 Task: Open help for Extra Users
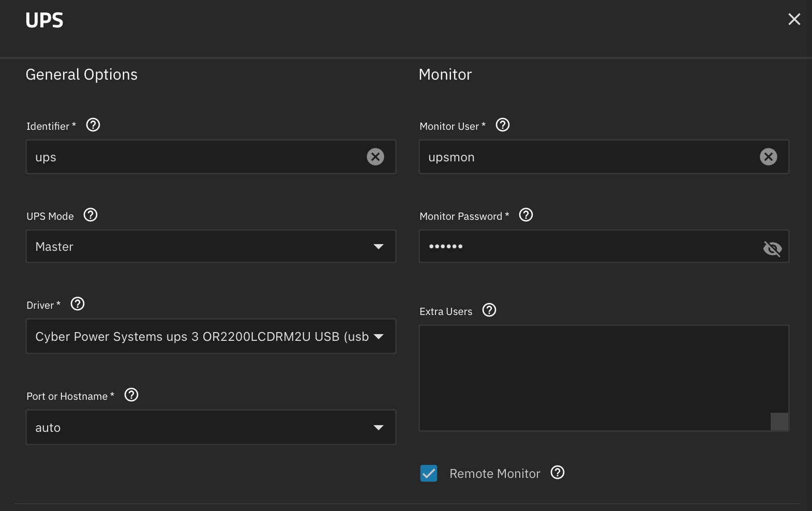pyautogui.click(x=489, y=310)
